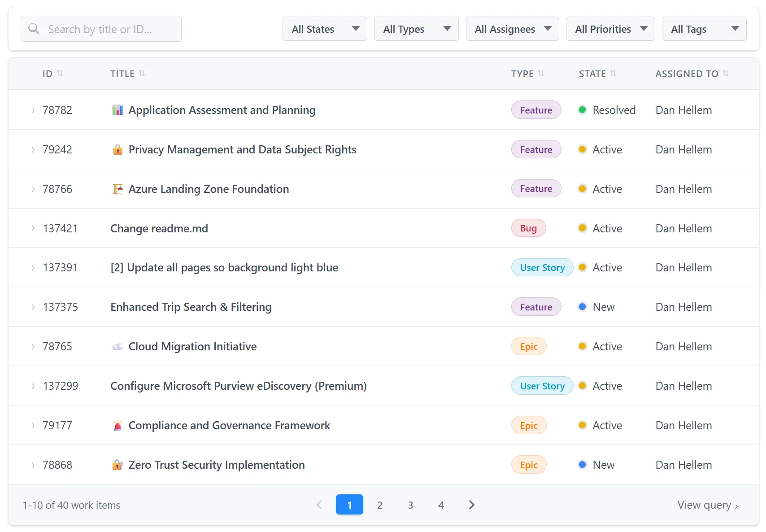The image size is (766, 532).
Task: Sort by the Title column arrows
Action: tap(142, 73)
